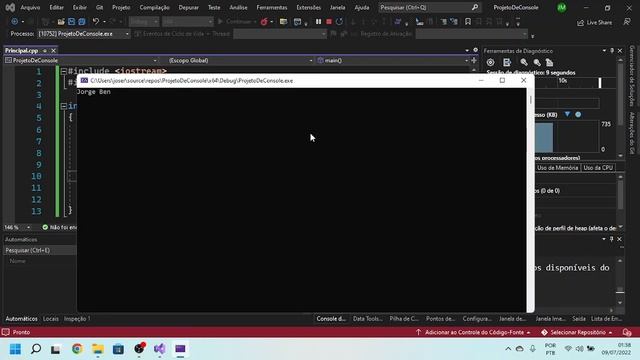
Task: Open Diagnostic Tools settings gear
Action: point(490,62)
